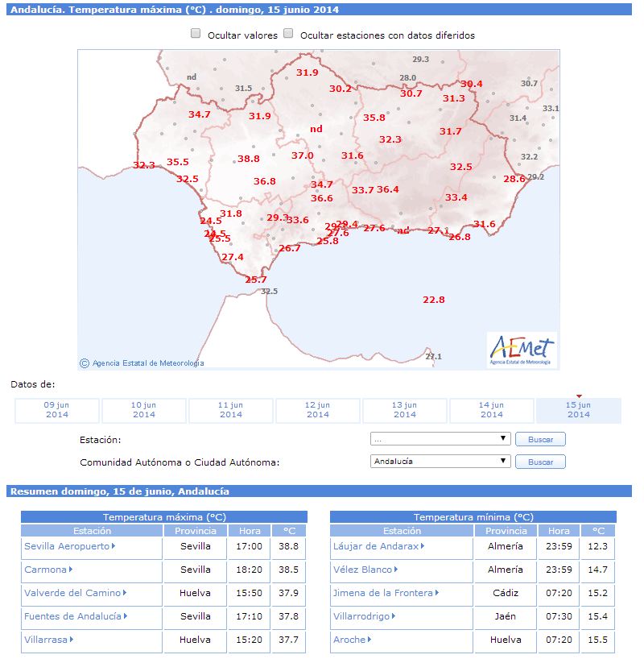Click the arrow icon beside Aroche
644x663 pixels.
[369, 640]
